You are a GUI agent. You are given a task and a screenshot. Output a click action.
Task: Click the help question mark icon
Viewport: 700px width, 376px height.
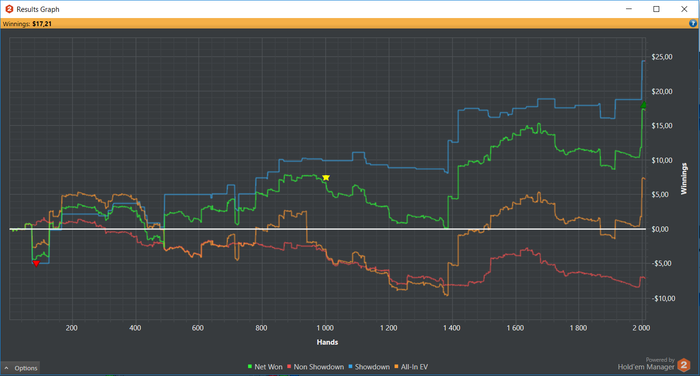(693, 24)
